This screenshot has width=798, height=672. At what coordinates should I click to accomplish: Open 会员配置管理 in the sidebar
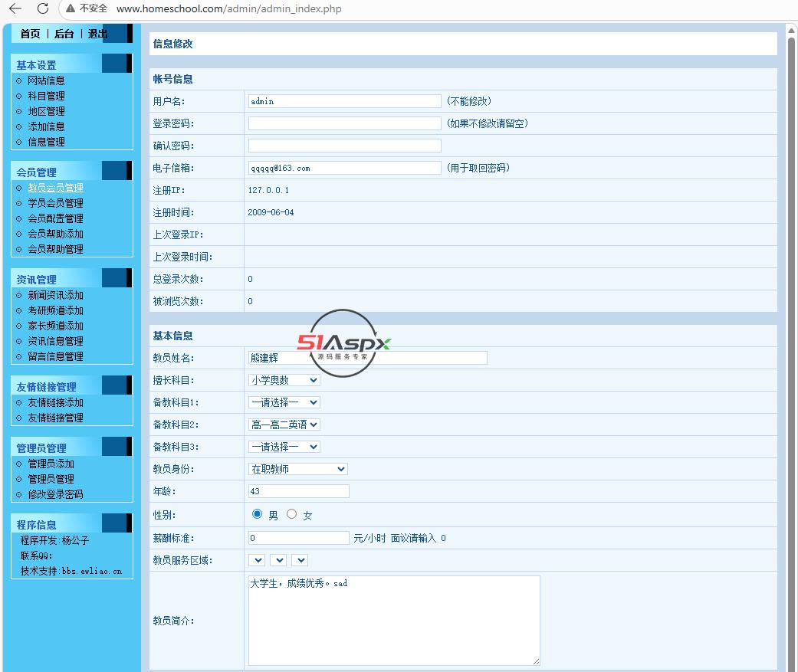click(55, 218)
